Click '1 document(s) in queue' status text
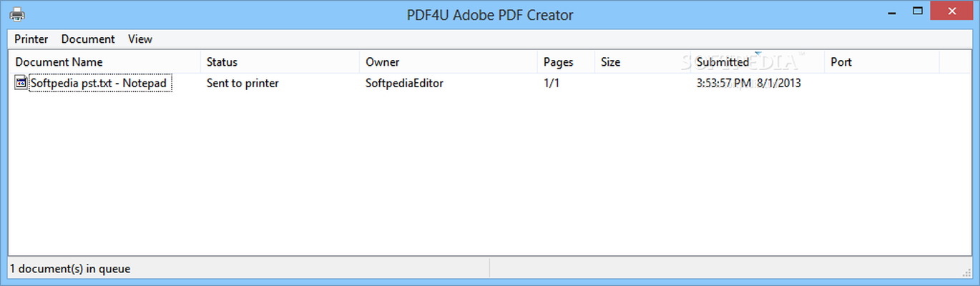Screen dimensions: 980x286 [70, 269]
